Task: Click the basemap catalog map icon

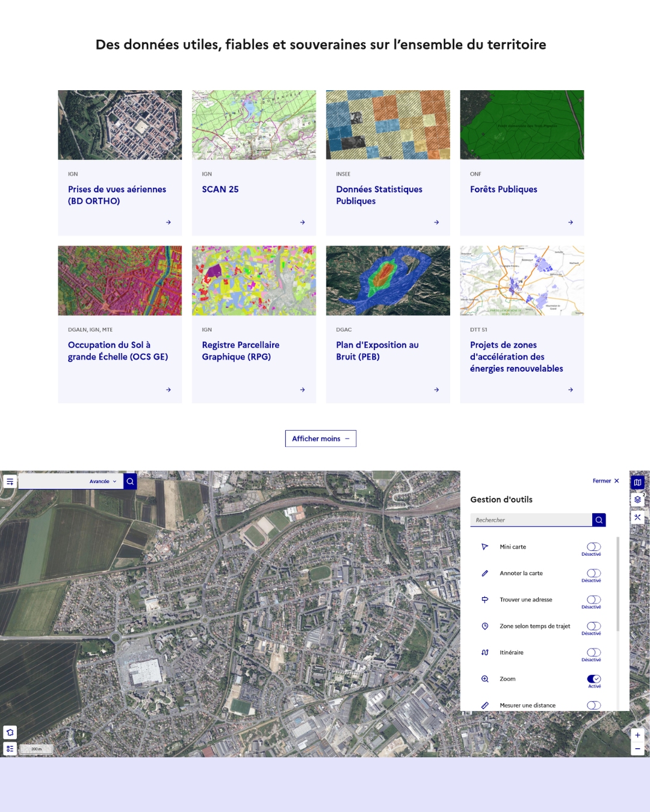Action: pyautogui.click(x=637, y=482)
